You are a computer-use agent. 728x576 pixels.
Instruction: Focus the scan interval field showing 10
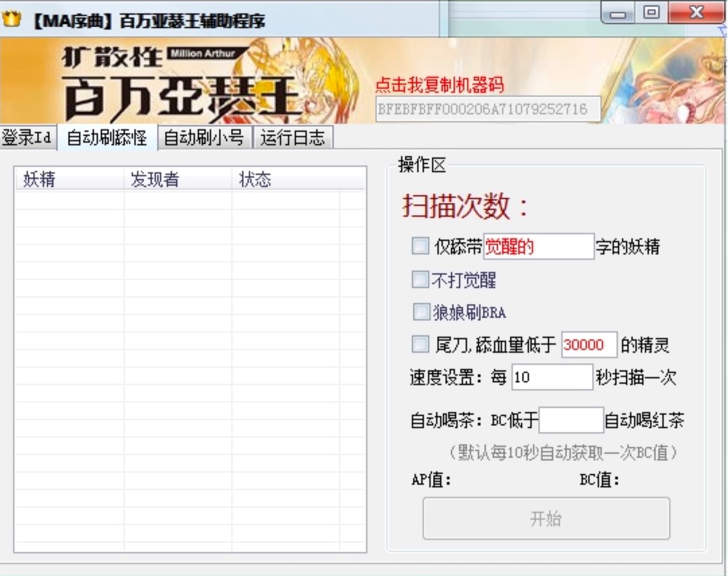(552, 377)
